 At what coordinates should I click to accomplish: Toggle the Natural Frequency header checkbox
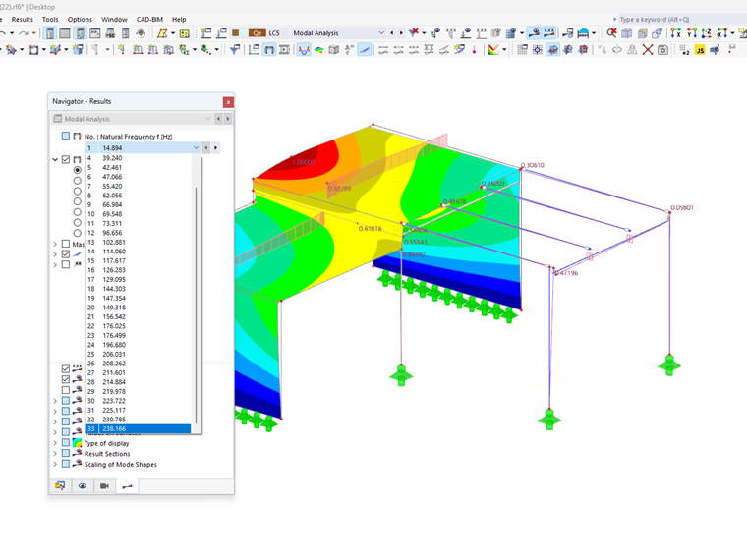[x=66, y=137]
